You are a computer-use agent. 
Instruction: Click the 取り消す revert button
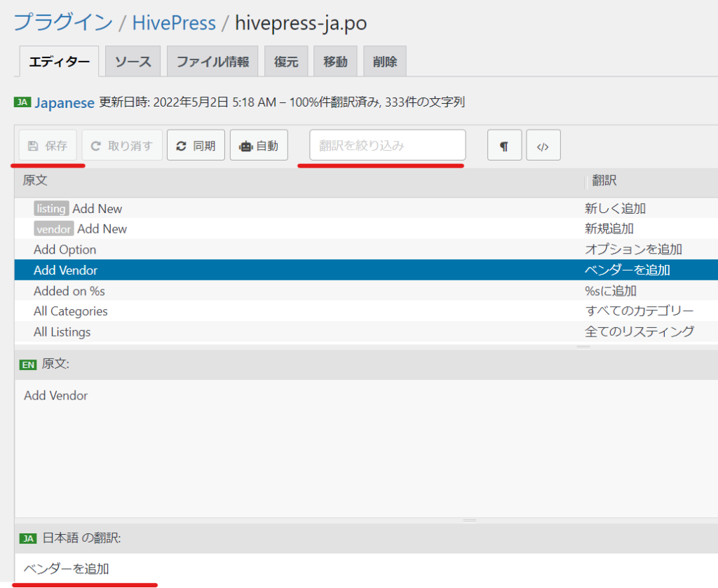point(122,146)
